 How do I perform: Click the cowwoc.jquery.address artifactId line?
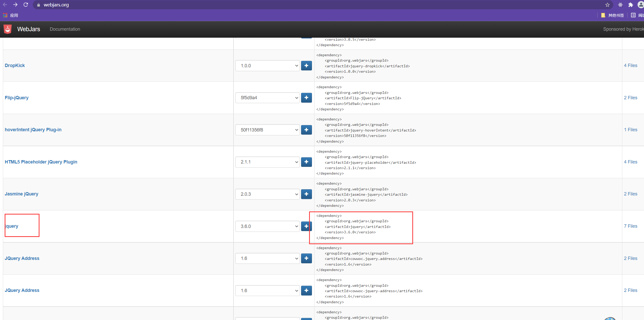[x=374, y=259]
